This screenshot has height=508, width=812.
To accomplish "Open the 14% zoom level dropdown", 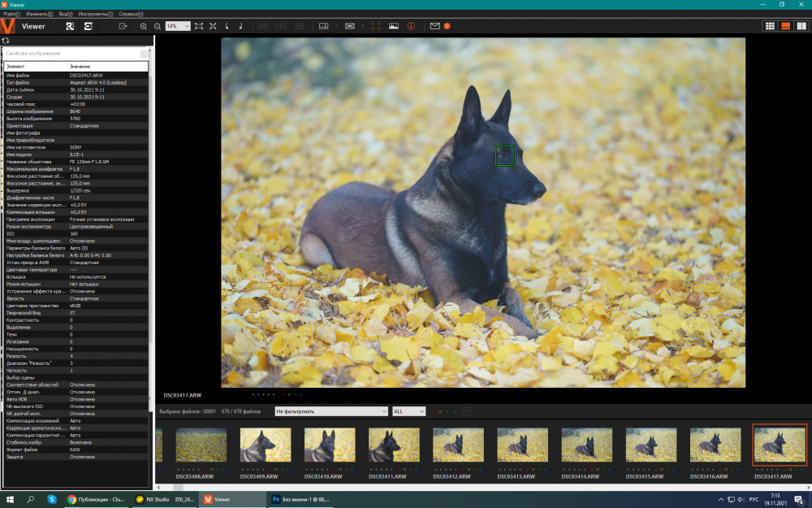I will click(178, 26).
